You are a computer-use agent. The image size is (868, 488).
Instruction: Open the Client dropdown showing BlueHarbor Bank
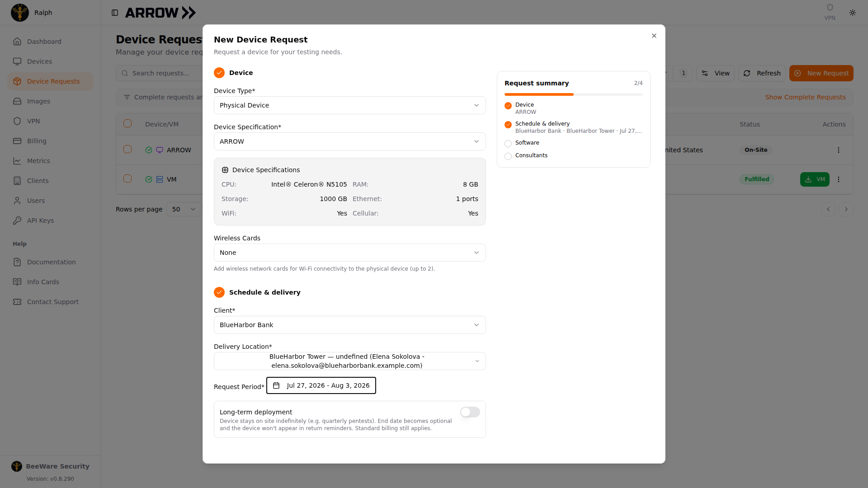tap(349, 325)
